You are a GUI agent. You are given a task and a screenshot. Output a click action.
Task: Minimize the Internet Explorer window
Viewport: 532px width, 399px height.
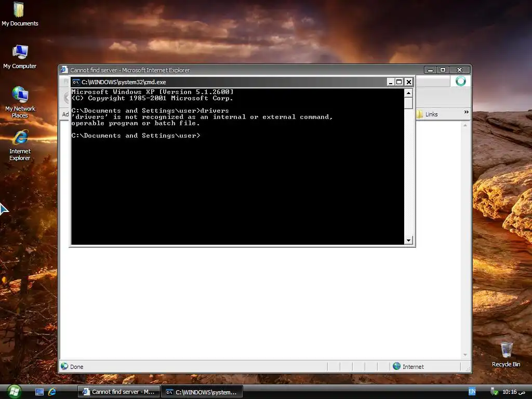(430, 70)
